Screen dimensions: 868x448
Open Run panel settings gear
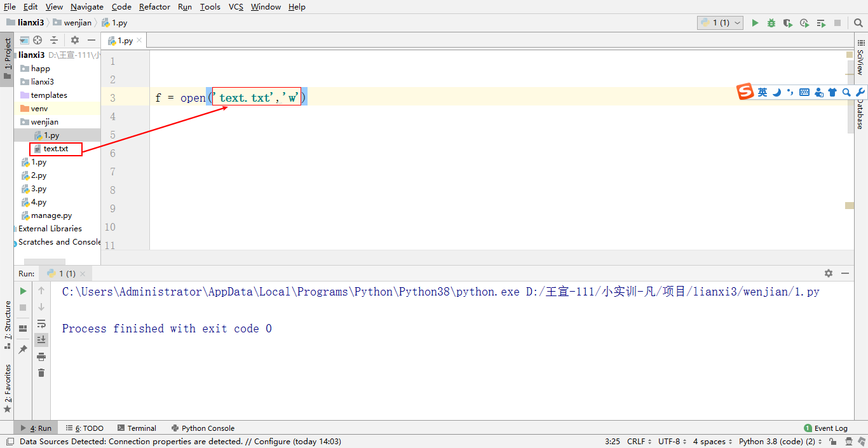(x=829, y=273)
